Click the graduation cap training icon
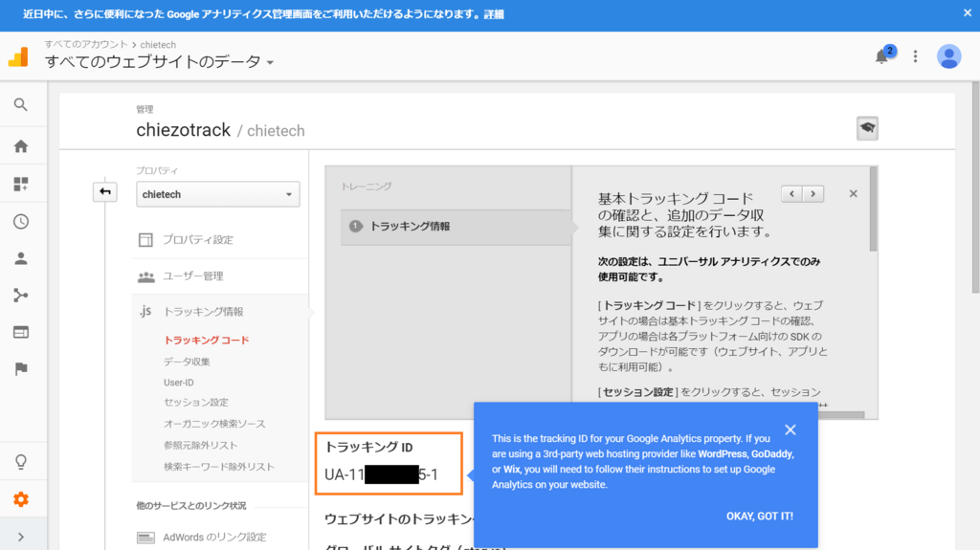The width and height of the screenshot is (980, 550). 867,128
